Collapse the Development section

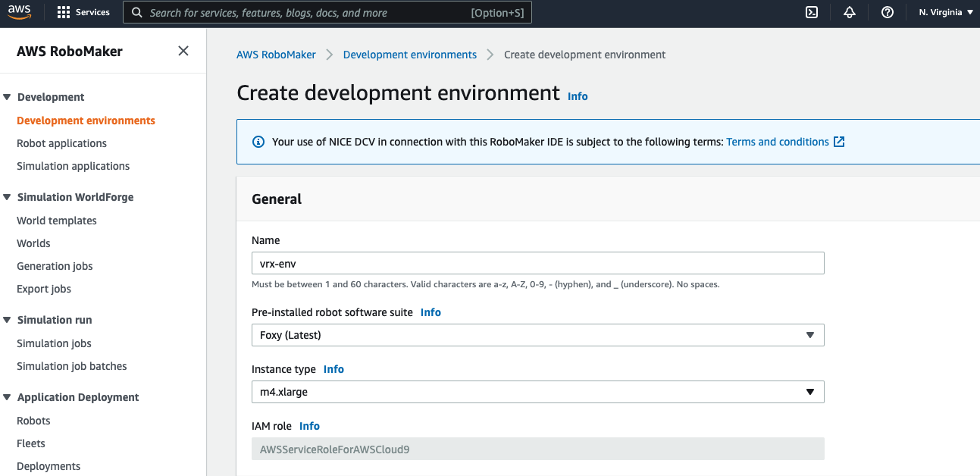click(x=8, y=97)
